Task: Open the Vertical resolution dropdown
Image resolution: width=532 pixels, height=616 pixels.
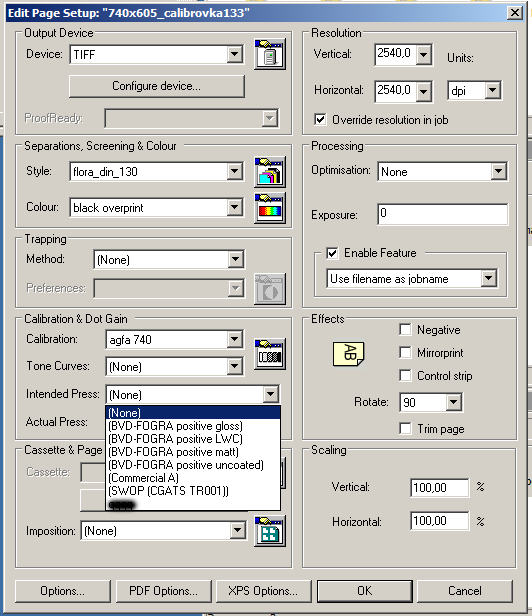Action: click(x=424, y=54)
